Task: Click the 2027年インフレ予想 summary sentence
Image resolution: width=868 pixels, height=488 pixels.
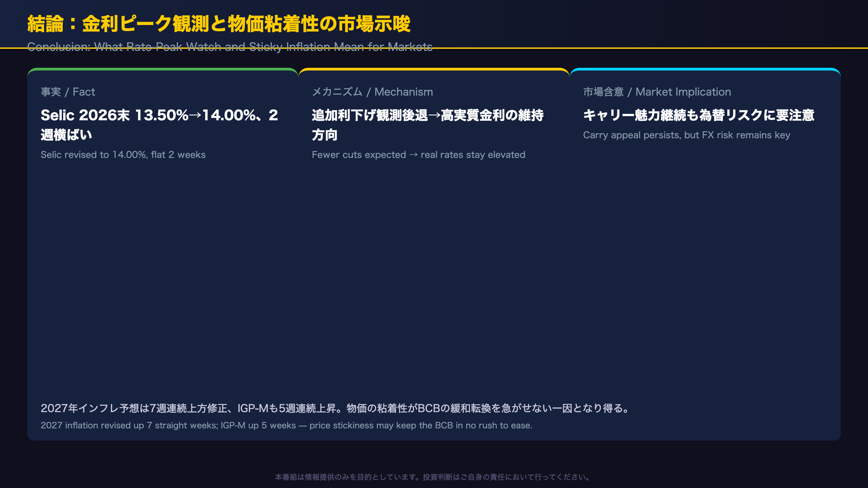Action: point(335,408)
